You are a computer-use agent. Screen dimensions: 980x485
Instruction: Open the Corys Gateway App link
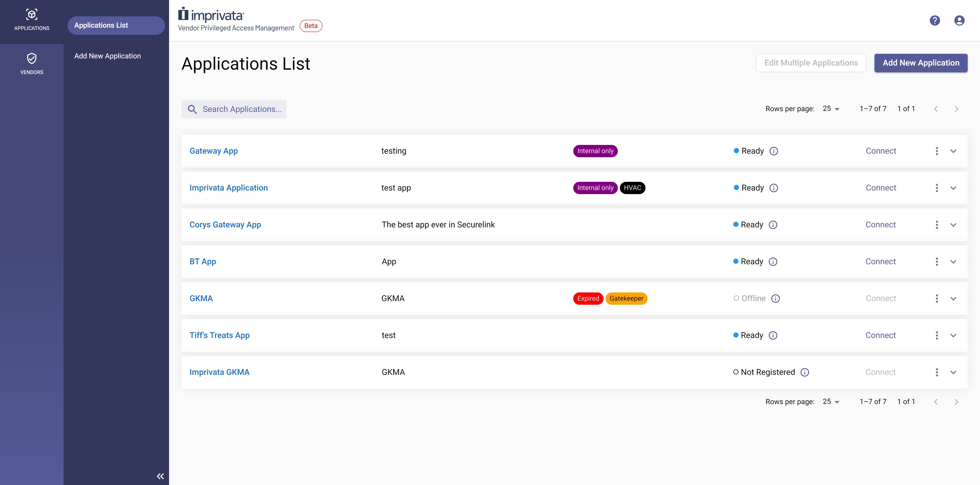[225, 225]
